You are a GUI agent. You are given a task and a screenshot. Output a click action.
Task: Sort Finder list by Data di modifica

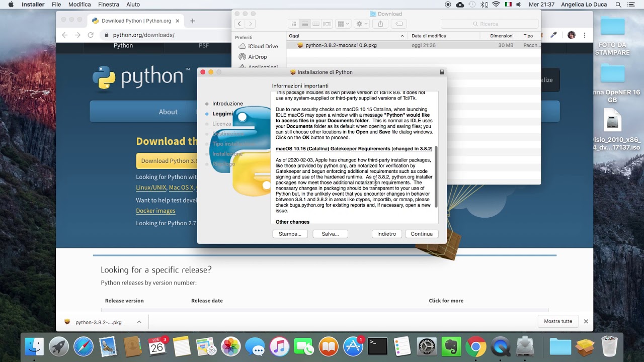[x=429, y=36]
